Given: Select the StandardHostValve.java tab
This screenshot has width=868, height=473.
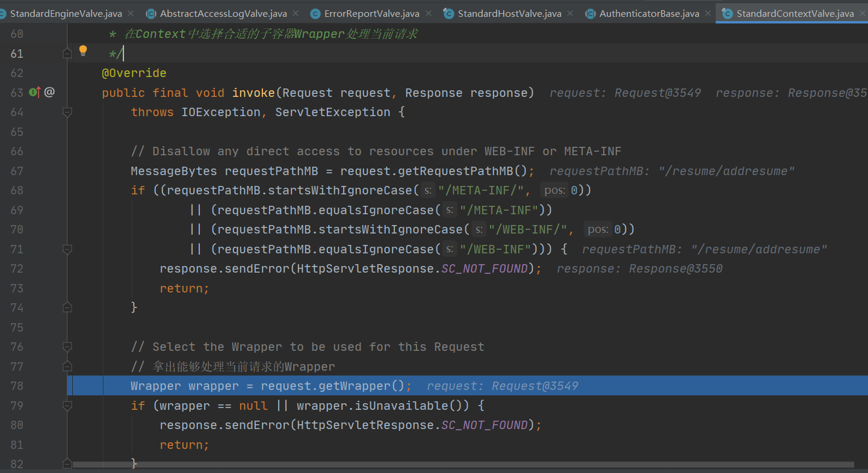Looking at the screenshot, I should (x=509, y=13).
